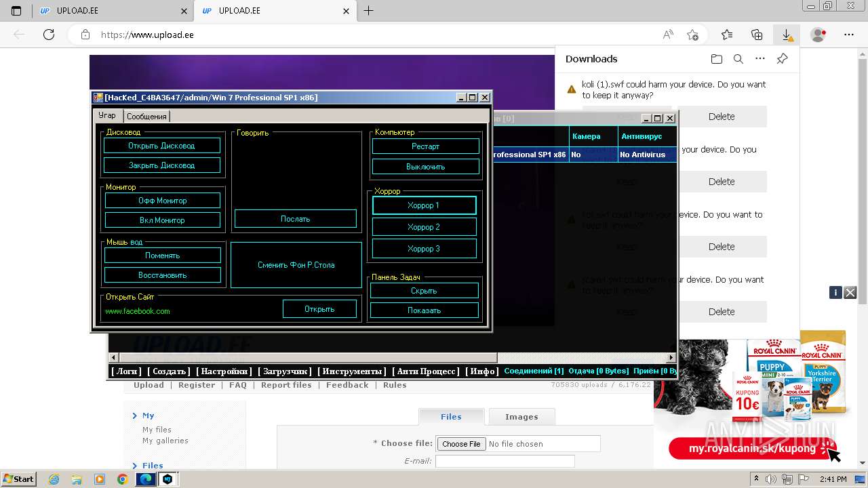This screenshot has width=868, height=488.
Task: Click the Read aloud icon
Action: coord(668,35)
